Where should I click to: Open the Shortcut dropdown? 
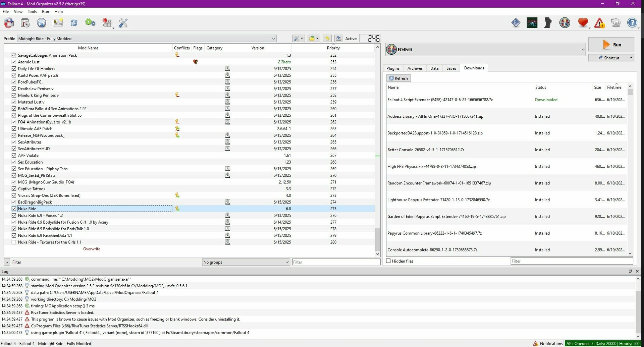[x=631, y=58]
